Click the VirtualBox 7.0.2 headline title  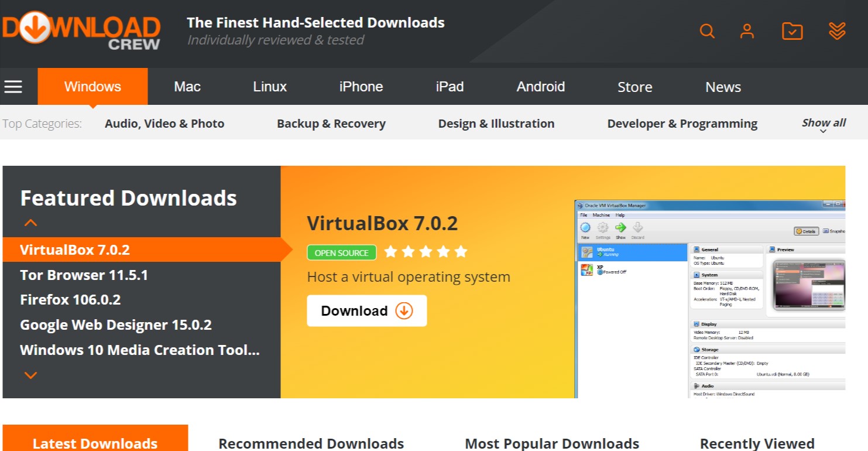coord(382,223)
